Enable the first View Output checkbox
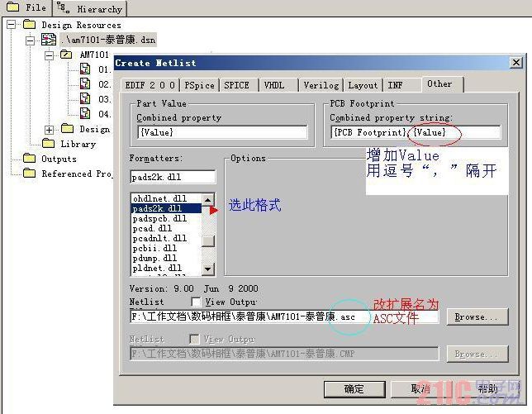532x414 pixels. pos(196,302)
